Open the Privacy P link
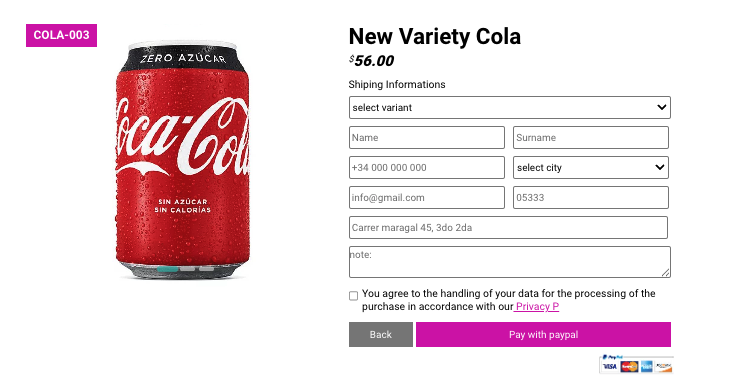Screen dimensions: 748x390 point(537,307)
